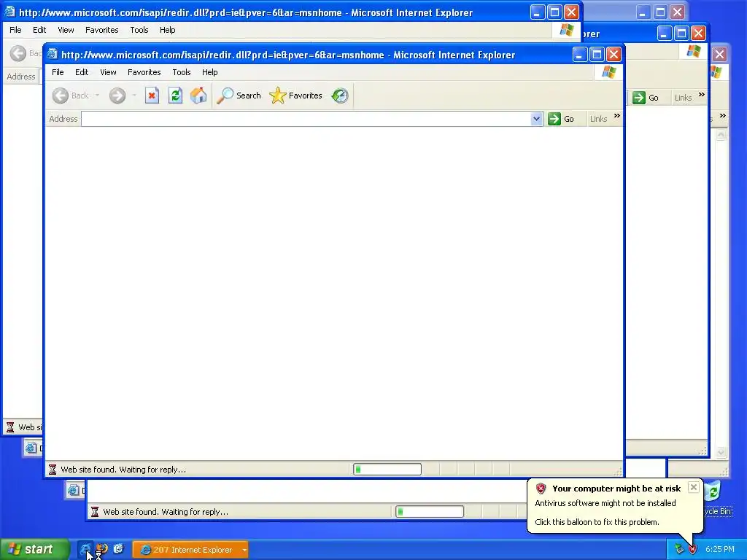747x560 pixels.
Task: Expand grouped Internet Explorer taskbar dropdown arrow
Action: pyautogui.click(x=244, y=550)
